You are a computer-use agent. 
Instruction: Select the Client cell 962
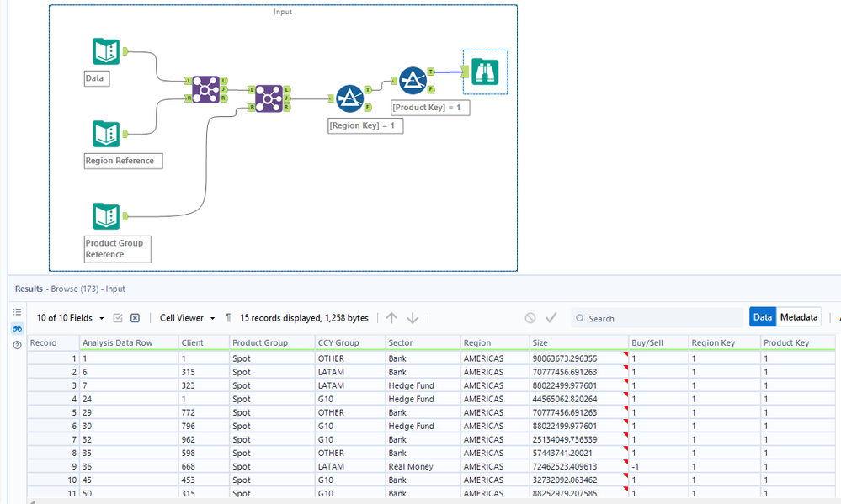point(204,439)
